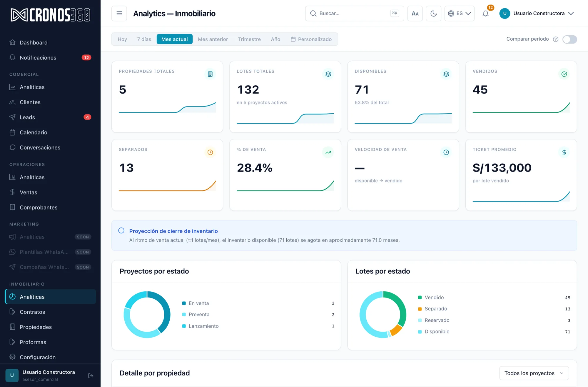Click the Separado orange legend swatch
The image size is (588, 387).
(420, 309)
